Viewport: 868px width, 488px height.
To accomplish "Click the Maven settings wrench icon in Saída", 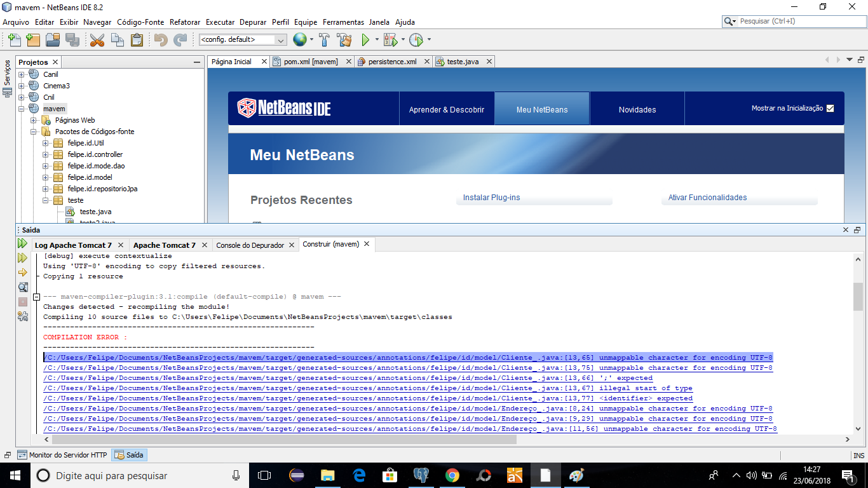I will tap(23, 316).
